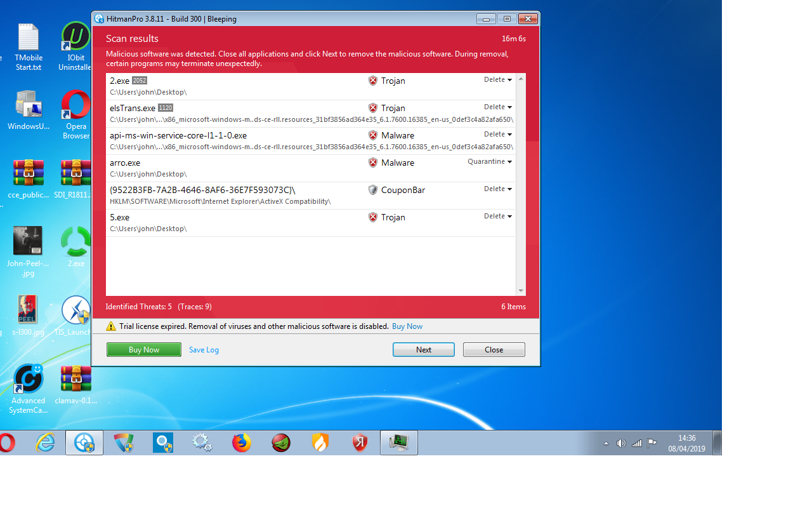Select the cce_public archive on the desktop

(x=29, y=179)
